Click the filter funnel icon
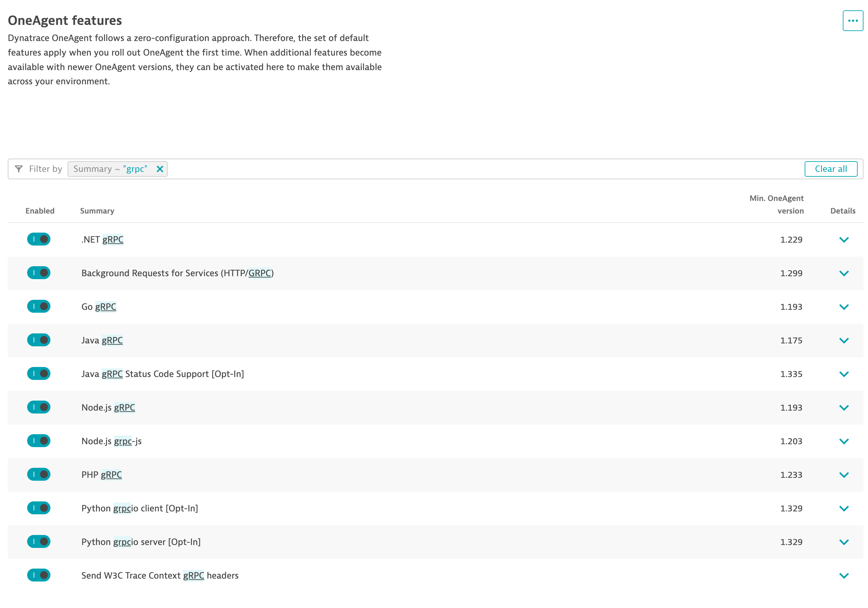The height and width of the screenshot is (608, 868). pos(18,169)
